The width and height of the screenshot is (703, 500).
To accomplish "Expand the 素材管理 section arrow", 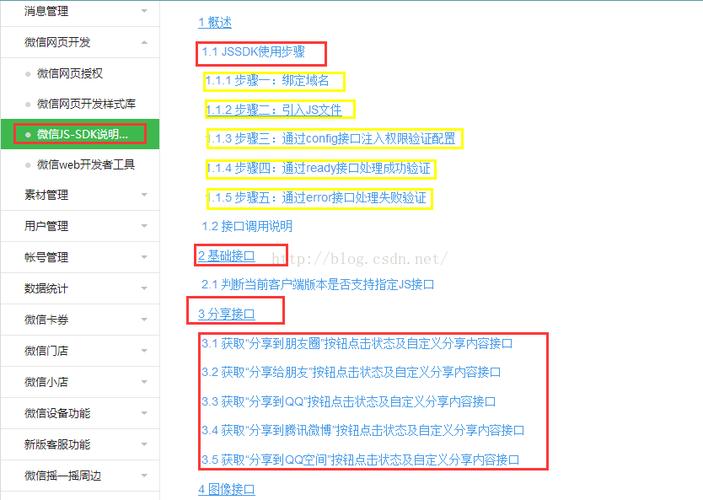I will [x=144, y=195].
